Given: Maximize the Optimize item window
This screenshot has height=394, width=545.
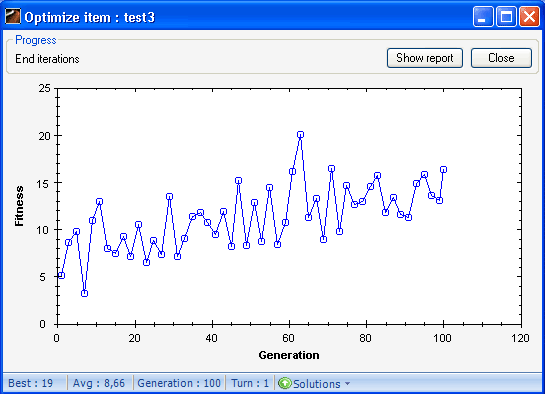Looking at the screenshot, I should [506, 16].
